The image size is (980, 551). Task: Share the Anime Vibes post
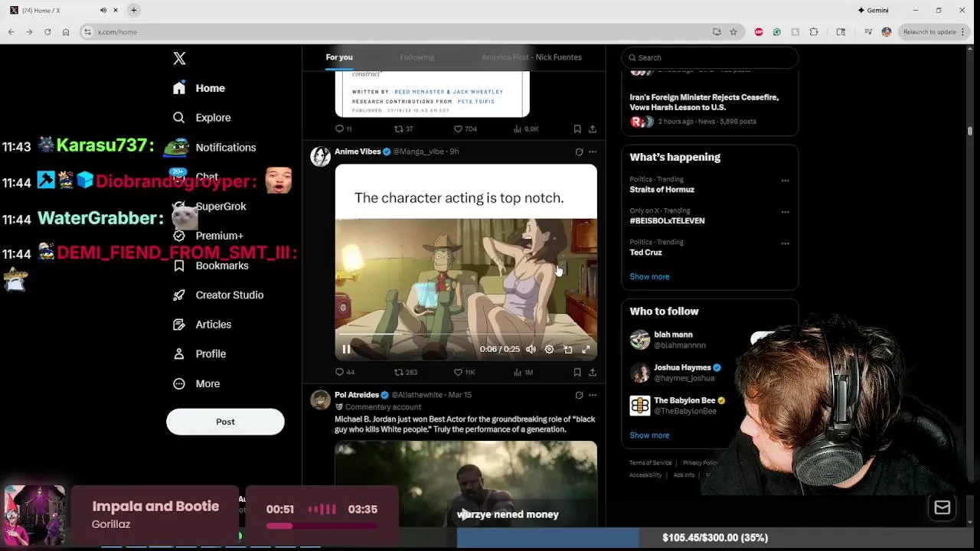pos(593,372)
